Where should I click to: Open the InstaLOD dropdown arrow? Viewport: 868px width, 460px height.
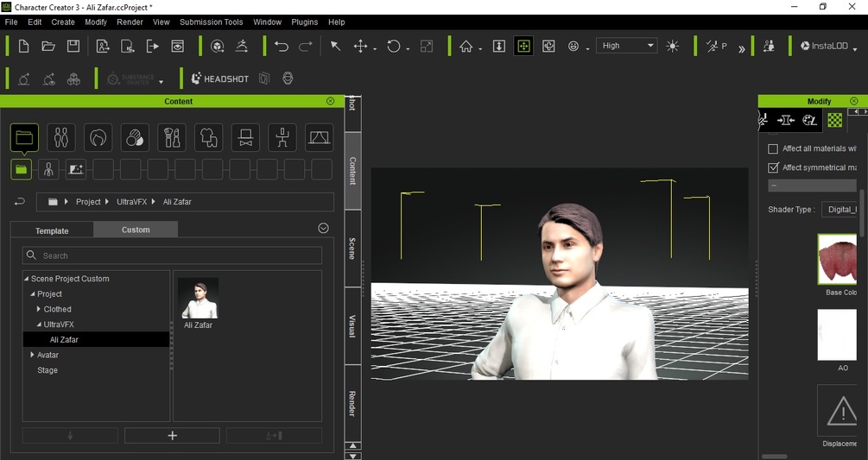pos(855,49)
